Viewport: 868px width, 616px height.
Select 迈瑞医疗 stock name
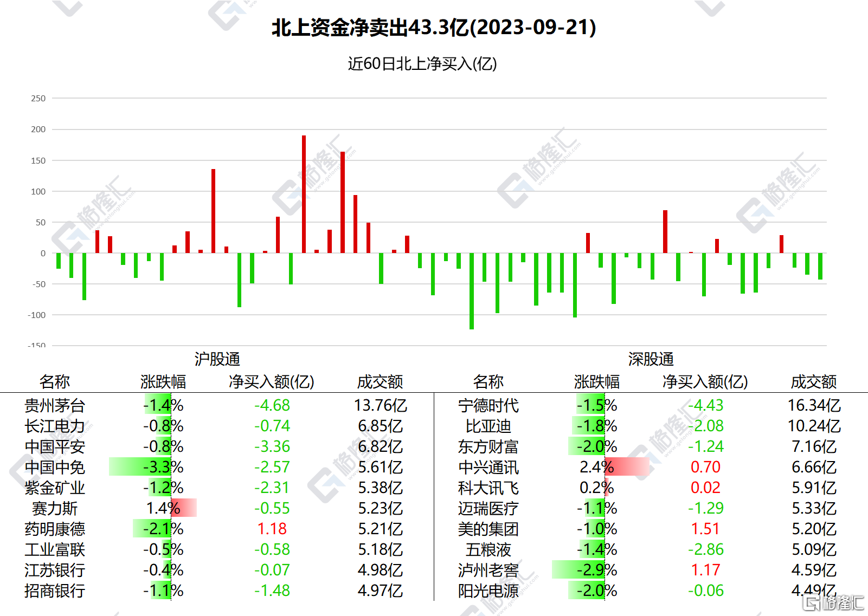pyautogui.click(x=488, y=508)
